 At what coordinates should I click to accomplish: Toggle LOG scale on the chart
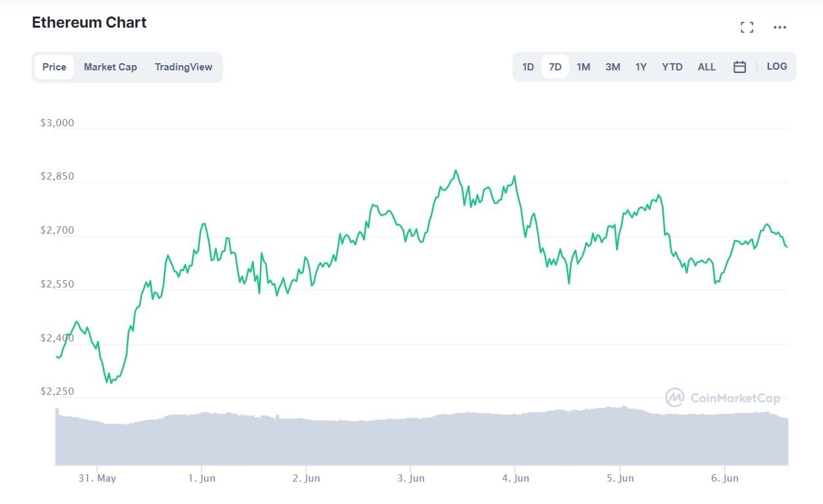click(x=777, y=66)
